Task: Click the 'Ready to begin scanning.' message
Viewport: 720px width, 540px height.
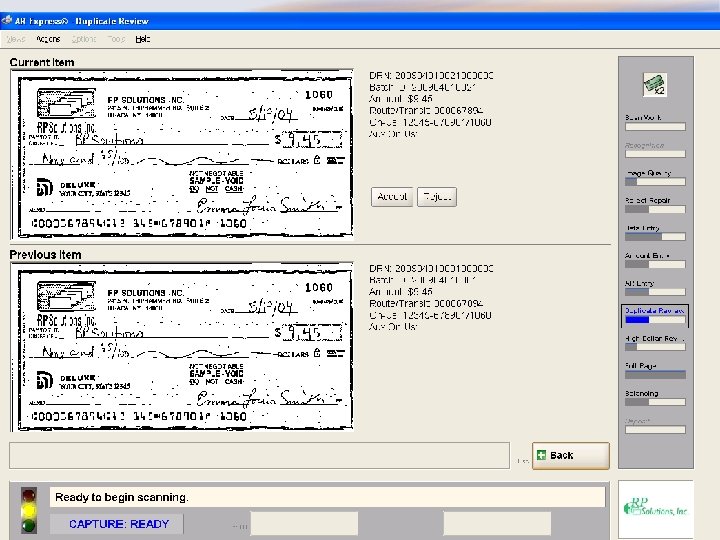Action: [122, 497]
